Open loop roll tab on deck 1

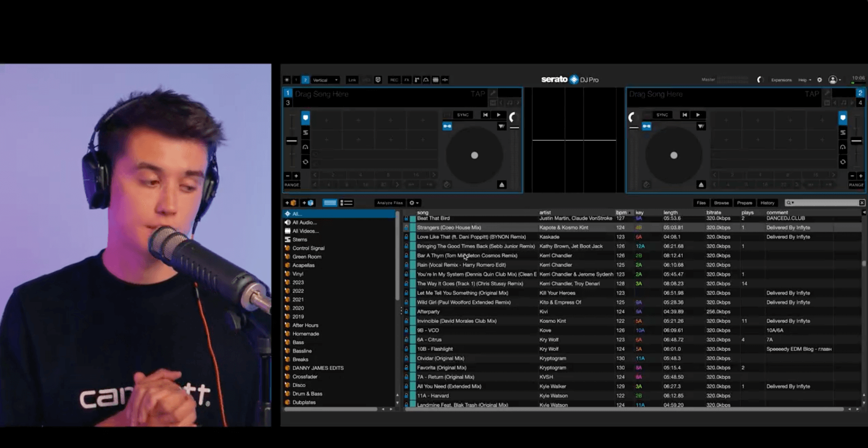click(x=306, y=162)
